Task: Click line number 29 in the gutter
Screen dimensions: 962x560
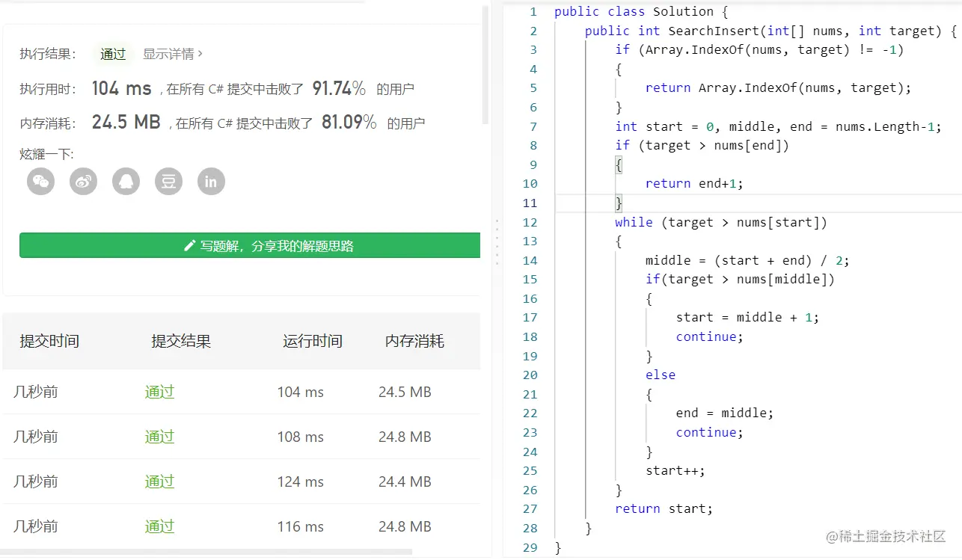Action: tap(530, 547)
